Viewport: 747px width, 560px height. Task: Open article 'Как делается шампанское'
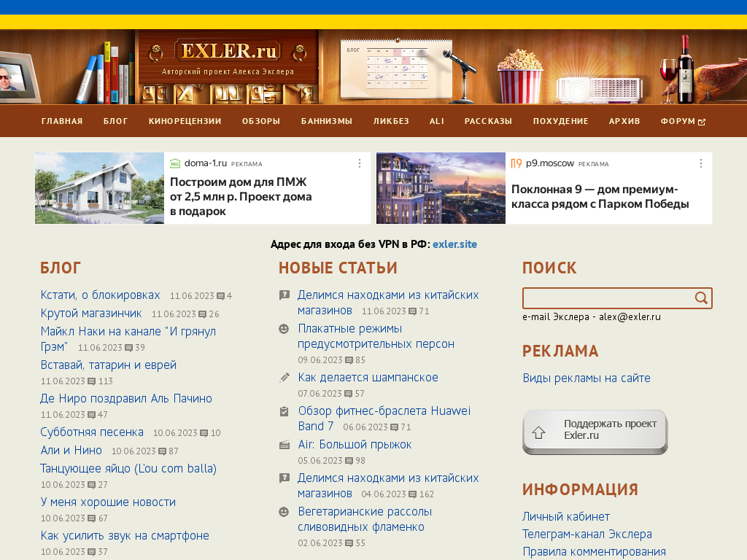(368, 378)
